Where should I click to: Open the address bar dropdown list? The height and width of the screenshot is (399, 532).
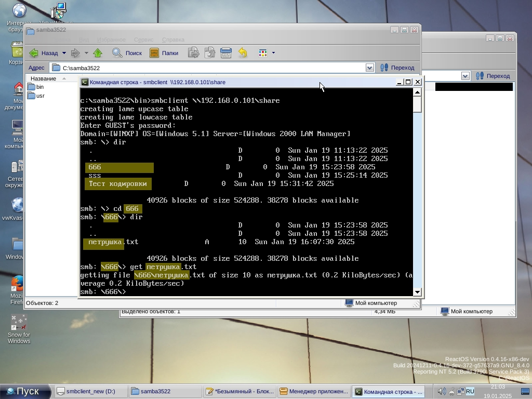[369, 68]
